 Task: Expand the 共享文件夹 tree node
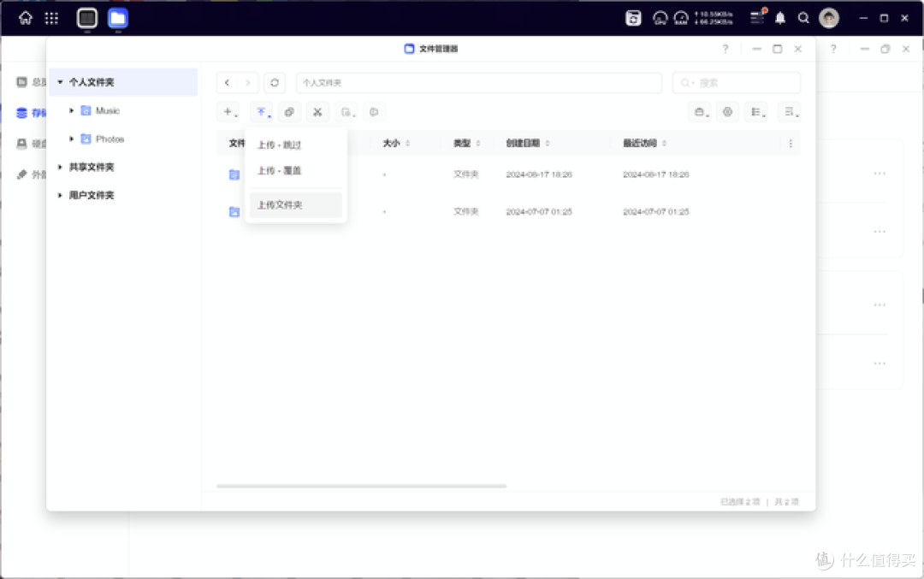60,167
